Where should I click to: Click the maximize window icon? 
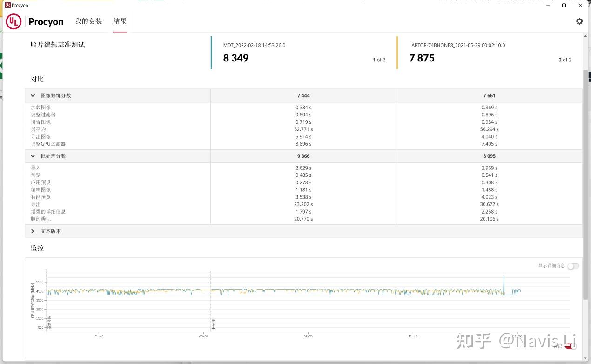(564, 5)
